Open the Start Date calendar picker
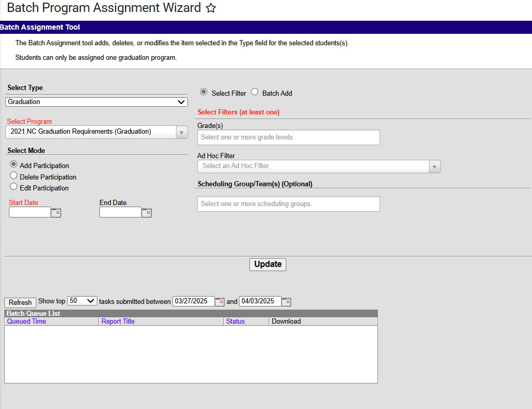Viewport: 532px width, 409px height. [x=56, y=213]
